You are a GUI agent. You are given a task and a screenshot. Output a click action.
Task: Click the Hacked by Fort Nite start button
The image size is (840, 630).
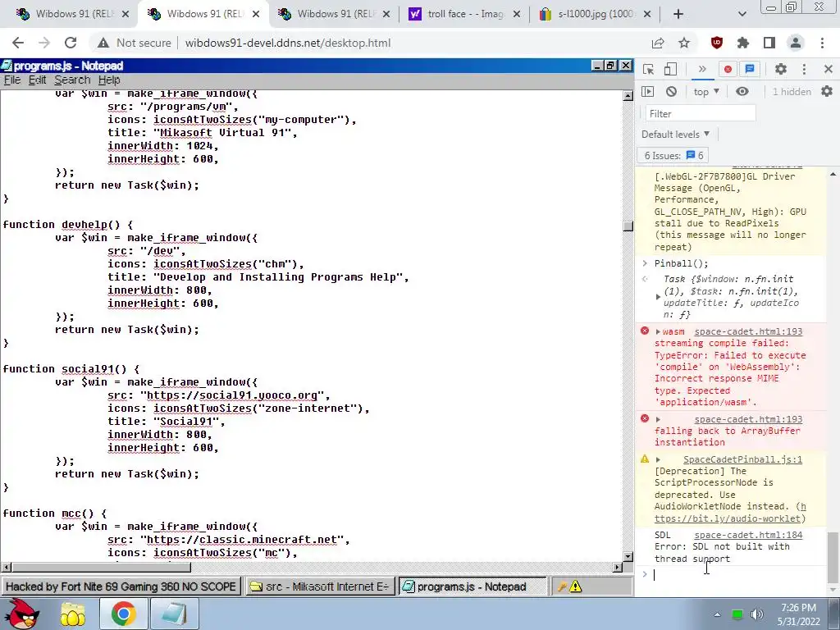point(121,587)
